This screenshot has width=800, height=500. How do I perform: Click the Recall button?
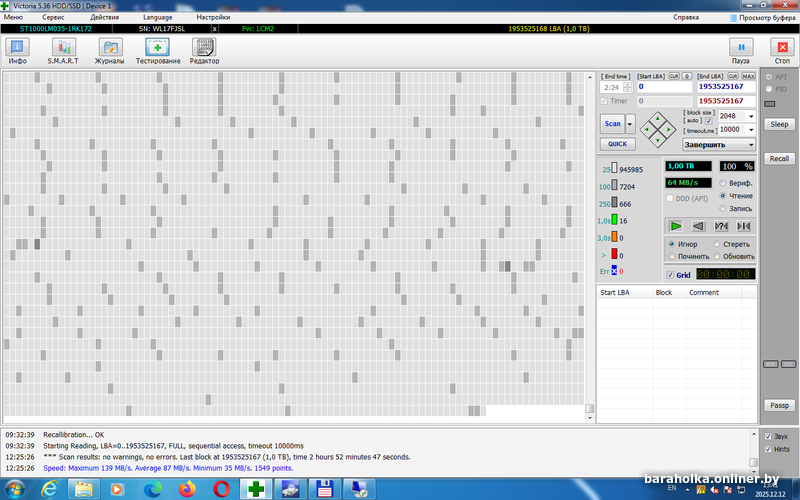coord(779,159)
